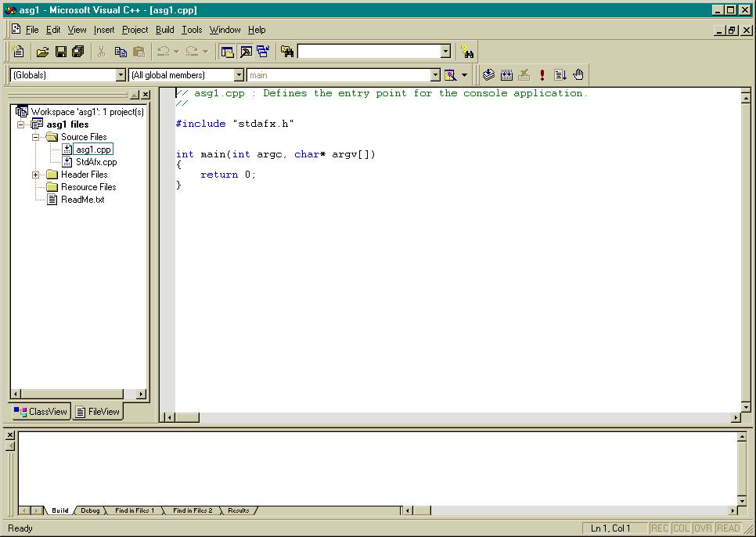
Task: Click the document icon left of File menu
Action: click(x=16, y=30)
